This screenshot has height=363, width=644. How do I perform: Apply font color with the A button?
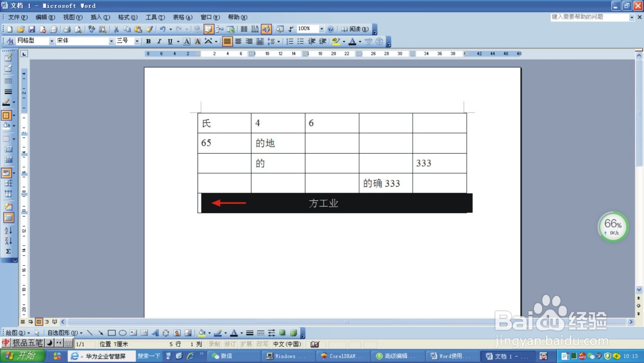pyautogui.click(x=353, y=41)
